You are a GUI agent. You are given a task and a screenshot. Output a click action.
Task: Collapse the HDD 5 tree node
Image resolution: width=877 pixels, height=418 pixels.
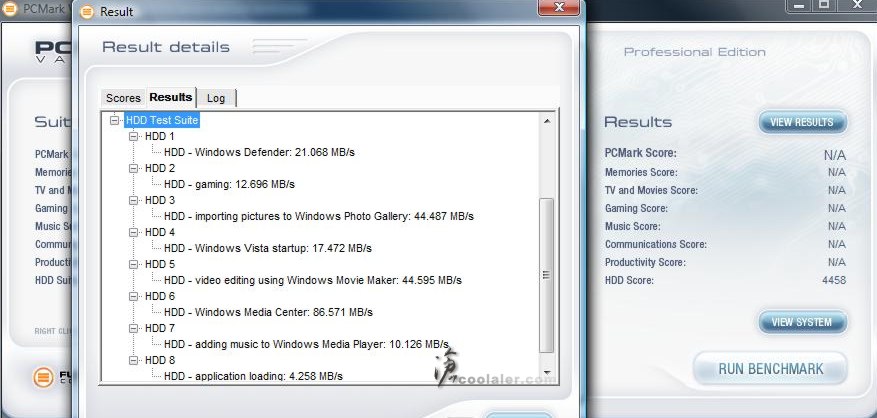tap(133, 264)
